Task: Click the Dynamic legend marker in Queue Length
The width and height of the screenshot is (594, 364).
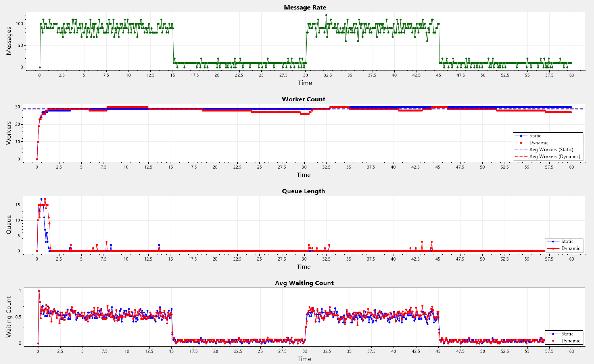Action: click(553, 249)
